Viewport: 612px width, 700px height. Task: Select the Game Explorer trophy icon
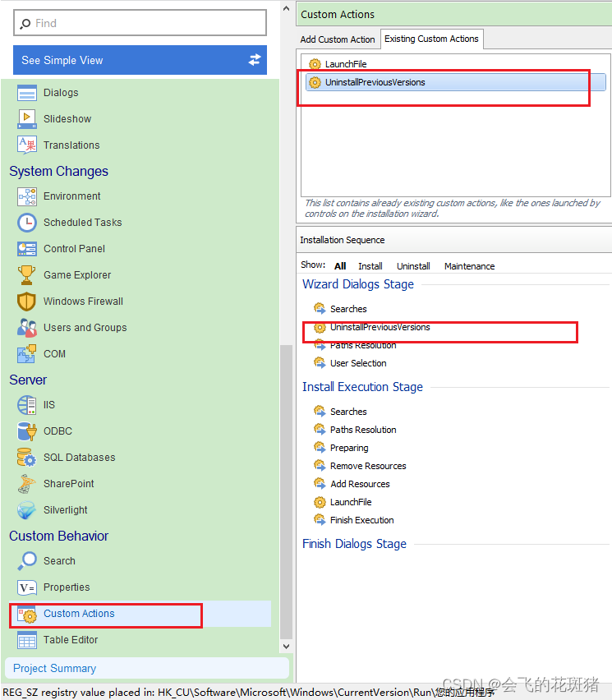click(x=27, y=275)
